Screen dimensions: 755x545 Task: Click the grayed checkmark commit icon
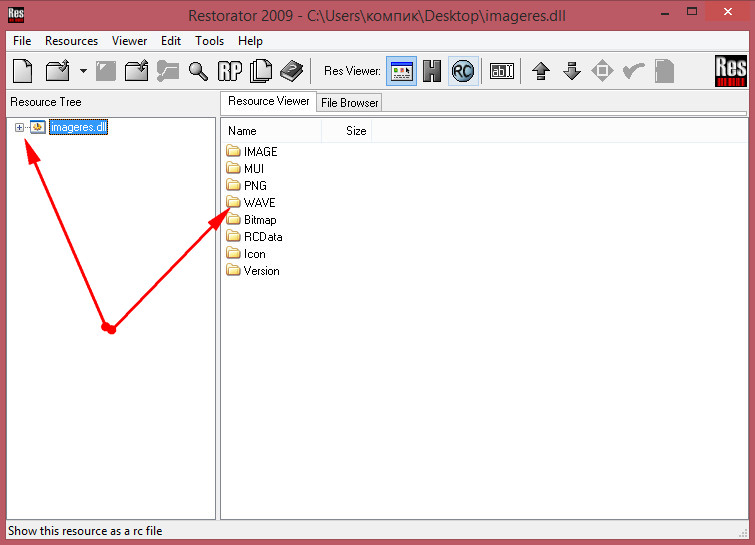pos(634,71)
